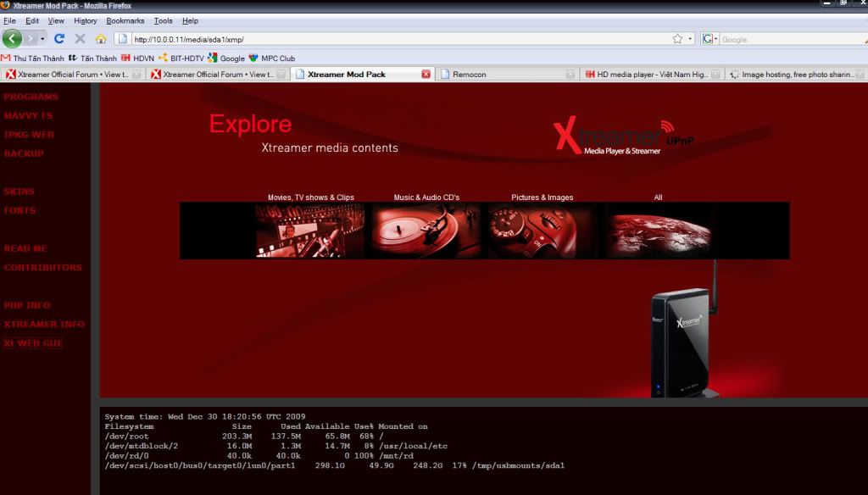Screen dimensions: 868x495
Task: Switch to the Image hosting tab
Action: tap(796, 75)
